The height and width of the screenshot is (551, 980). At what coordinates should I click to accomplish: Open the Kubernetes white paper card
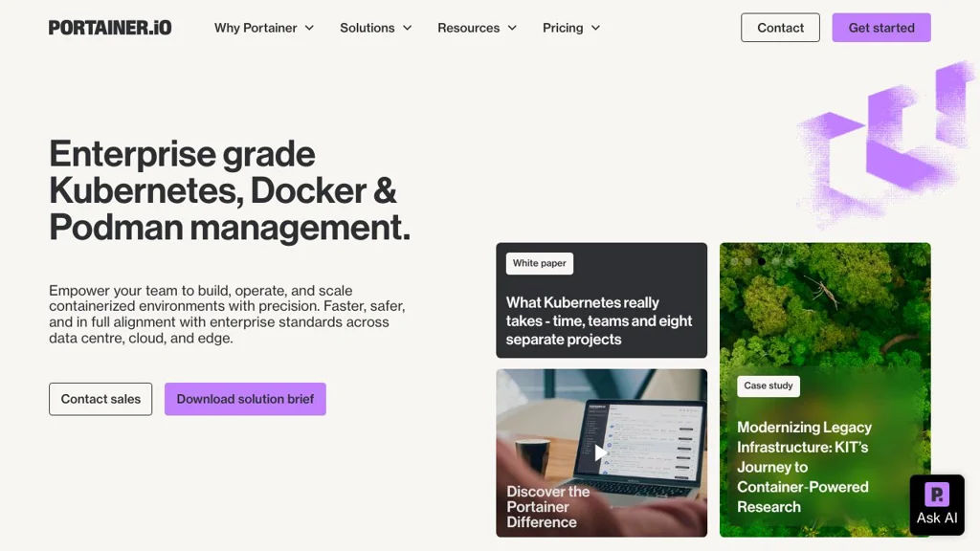[x=601, y=320]
